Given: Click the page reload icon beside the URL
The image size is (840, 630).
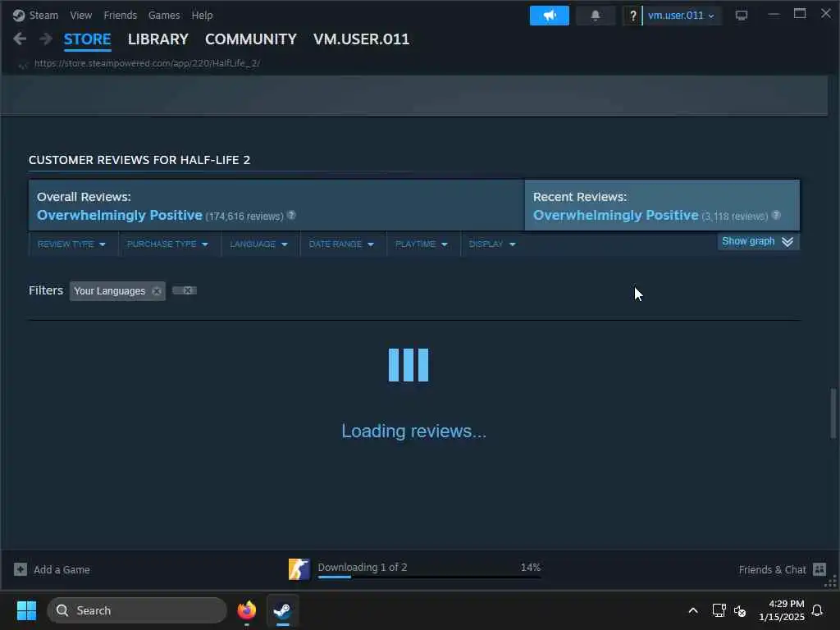Looking at the screenshot, I should [23, 65].
